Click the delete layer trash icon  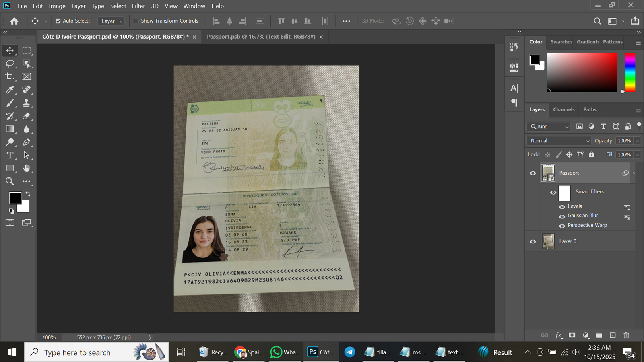coord(626,335)
